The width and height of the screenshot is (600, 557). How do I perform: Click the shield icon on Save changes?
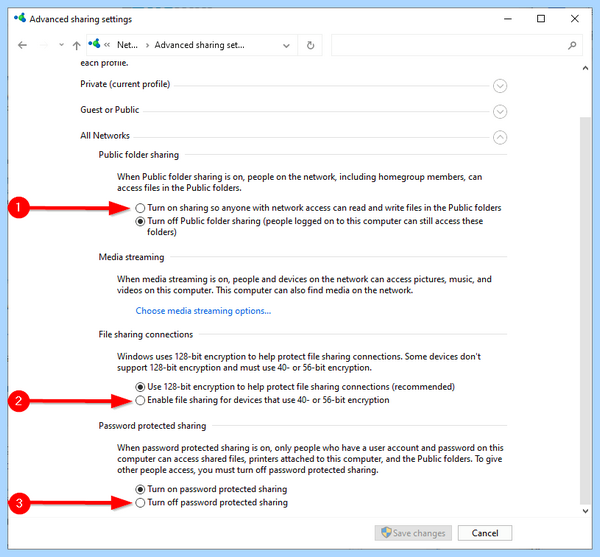tap(386, 532)
